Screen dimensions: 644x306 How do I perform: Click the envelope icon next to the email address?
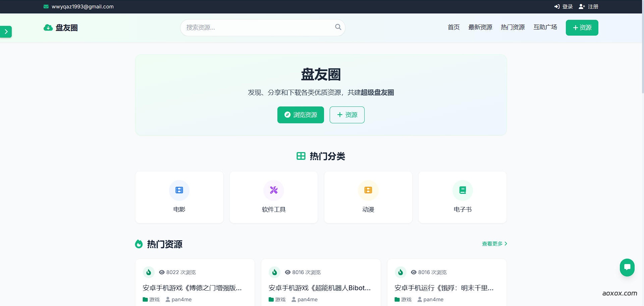pos(46,6)
